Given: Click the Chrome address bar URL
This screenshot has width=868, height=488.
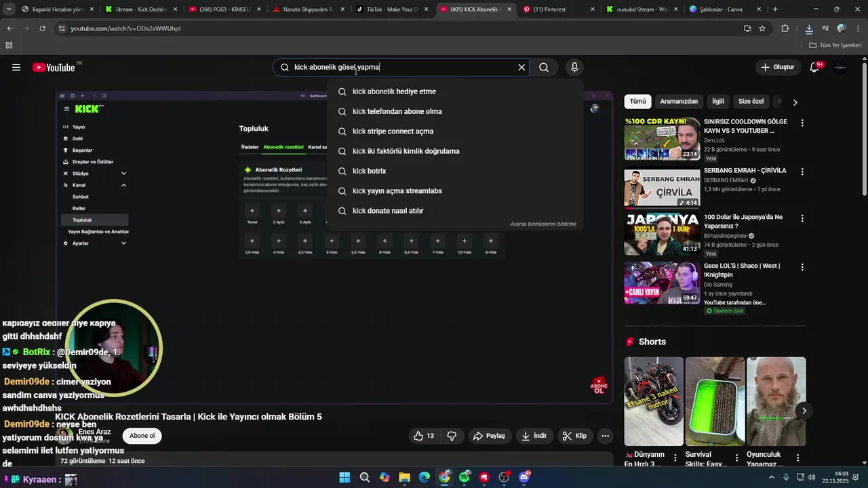Looking at the screenshot, I should (x=125, y=28).
